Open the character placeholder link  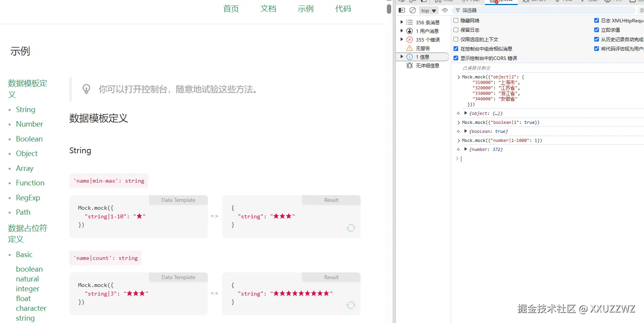tap(31, 308)
